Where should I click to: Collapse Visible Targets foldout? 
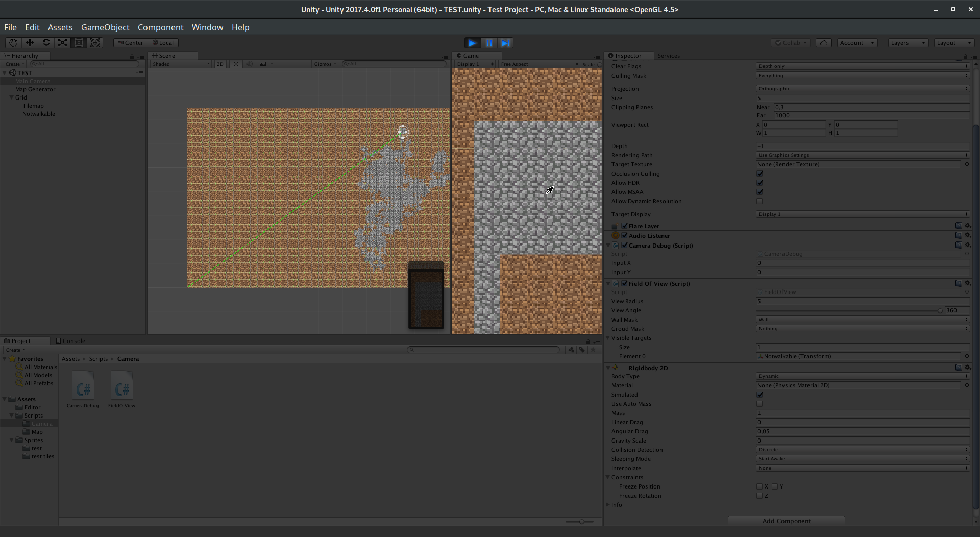tap(608, 338)
